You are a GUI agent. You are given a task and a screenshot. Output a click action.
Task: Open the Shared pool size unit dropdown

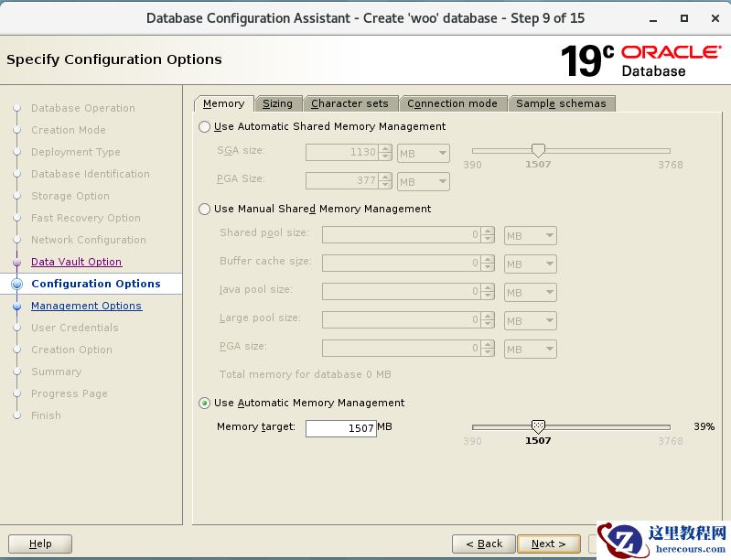coord(531,236)
